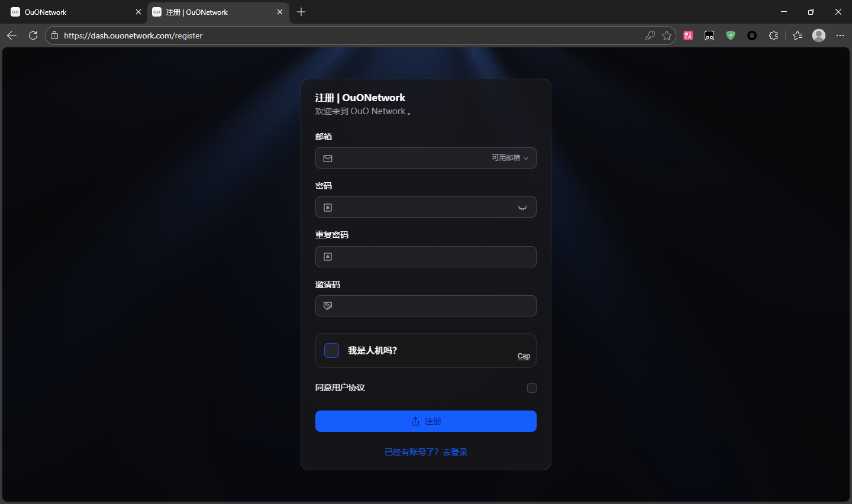This screenshot has width=852, height=504.
Task: Click the Cap link in captcha
Action: point(524,356)
